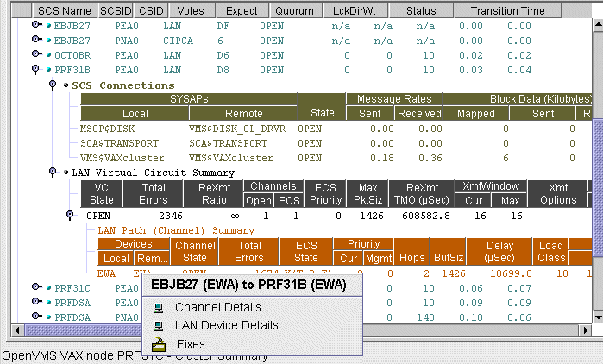603x364 pixels.
Task: Expand the OCTOBR node tree handle
Action: 36,54
